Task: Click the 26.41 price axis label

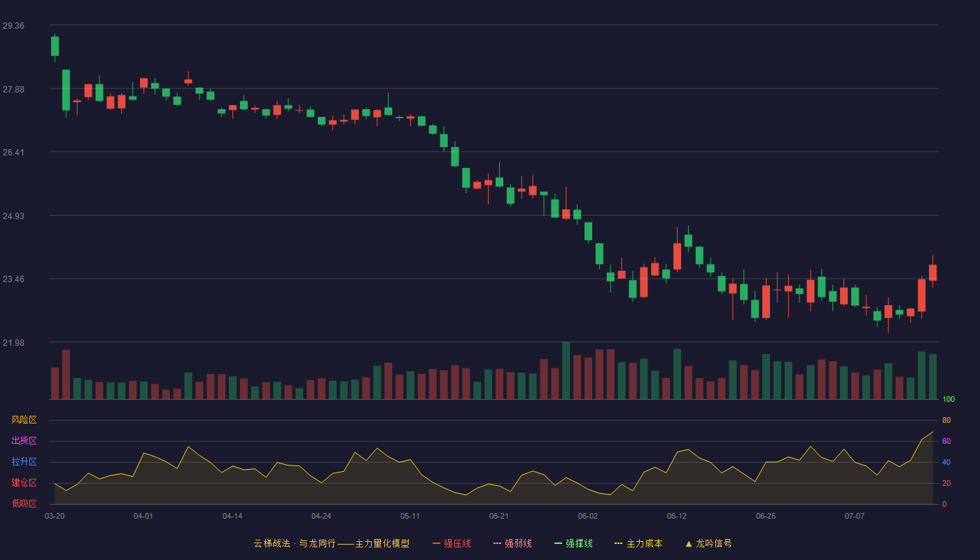Action: (x=13, y=153)
